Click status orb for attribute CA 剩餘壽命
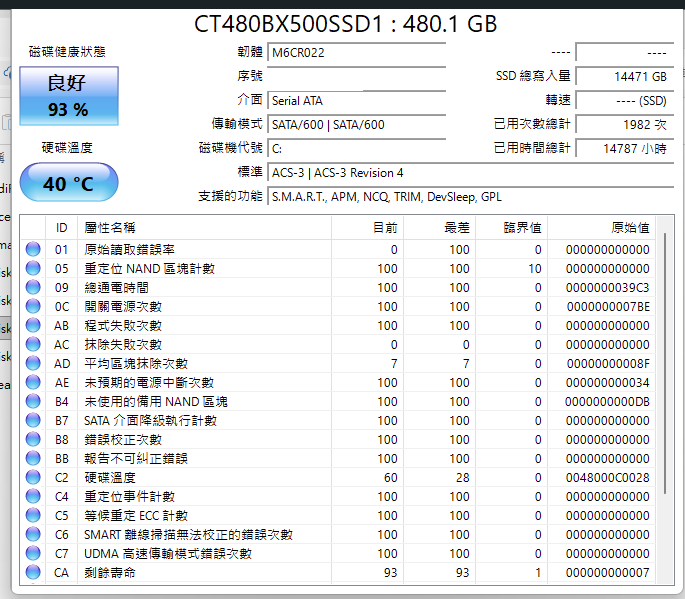This screenshot has width=685, height=599. click(x=33, y=572)
